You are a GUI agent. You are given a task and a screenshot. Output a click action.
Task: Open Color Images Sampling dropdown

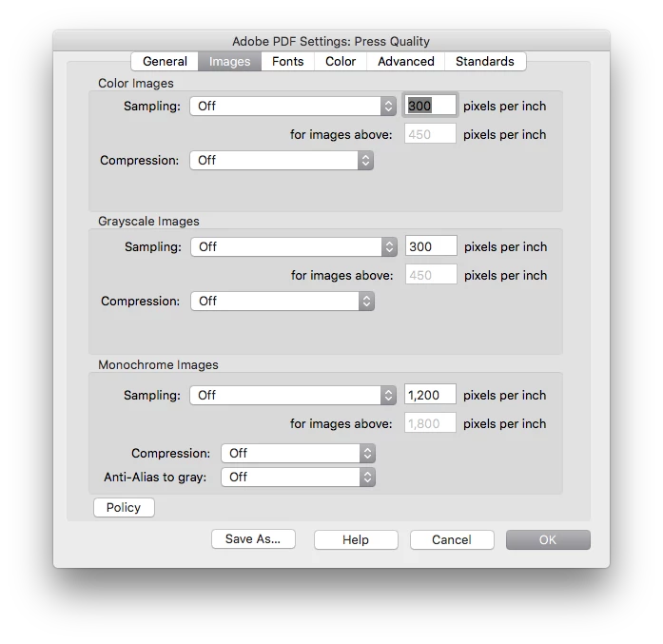click(293, 107)
